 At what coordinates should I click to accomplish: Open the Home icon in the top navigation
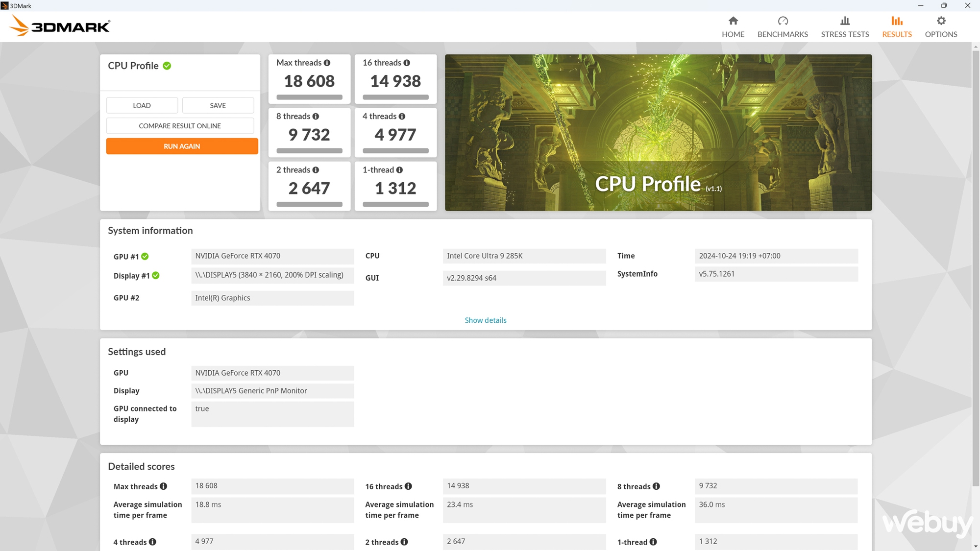click(733, 21)
